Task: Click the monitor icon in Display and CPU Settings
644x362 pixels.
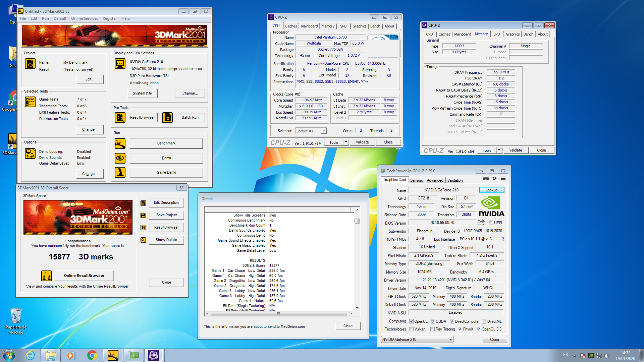Action: (x=120, y=64)
